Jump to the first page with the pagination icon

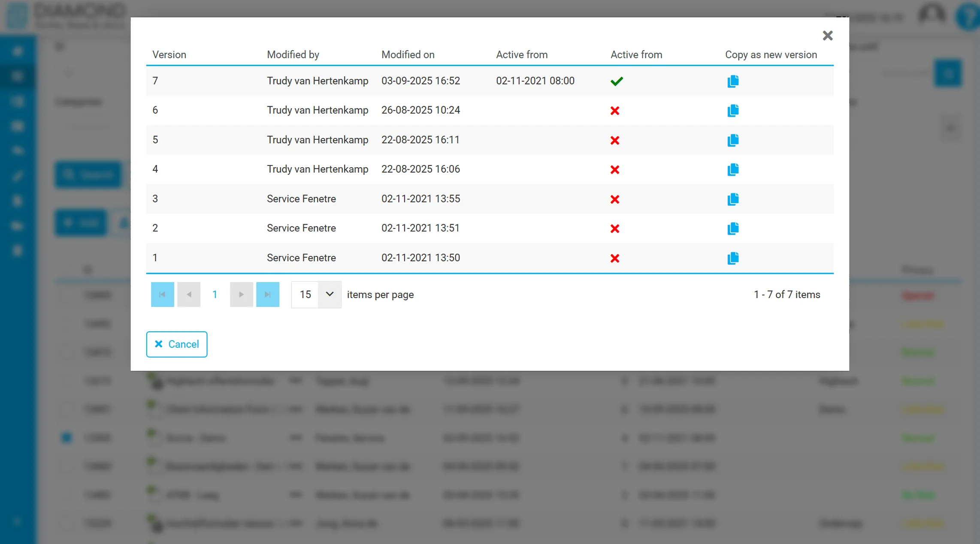point(162,295)
